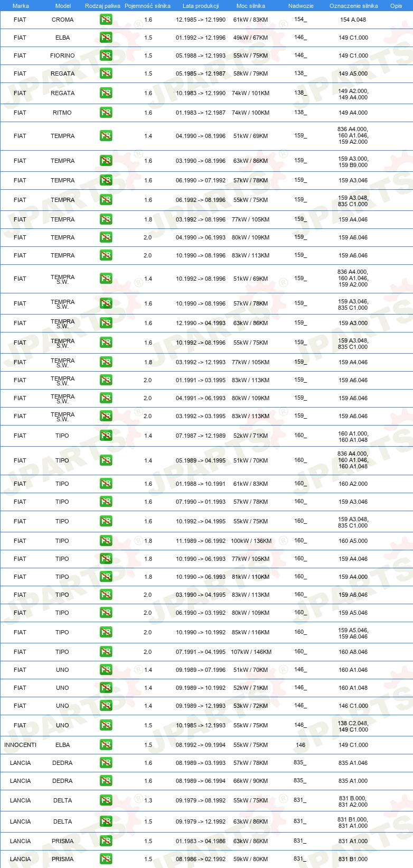Click the Pojemność silnika column header
413x868 pixels.
click(147, 6)
